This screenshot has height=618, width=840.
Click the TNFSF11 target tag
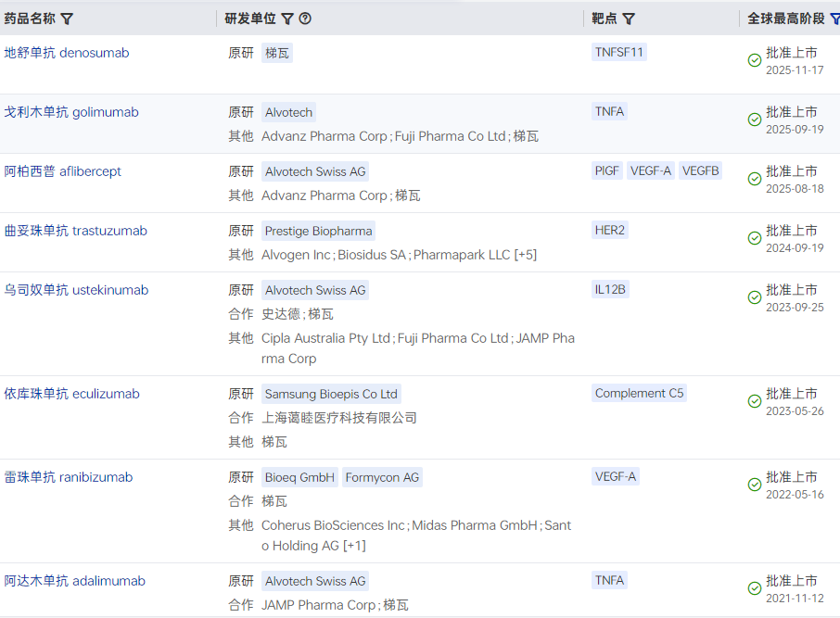(x=618, y=52)
